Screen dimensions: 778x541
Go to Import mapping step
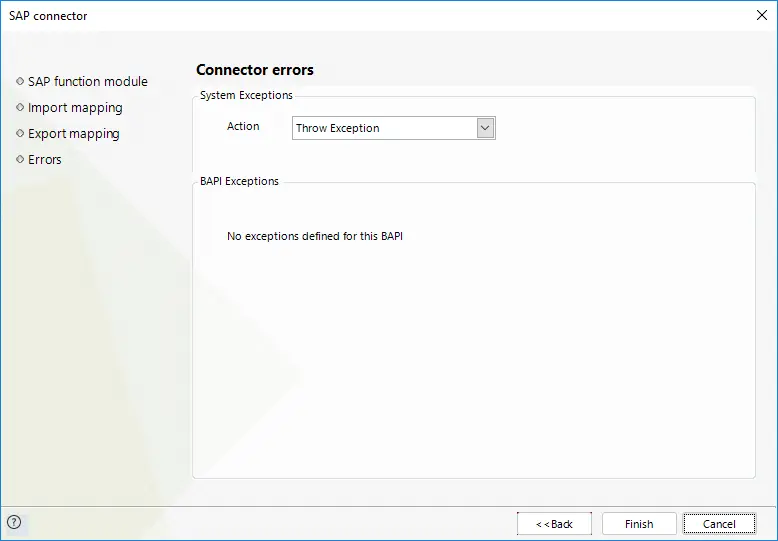click(x=75, y=108)
